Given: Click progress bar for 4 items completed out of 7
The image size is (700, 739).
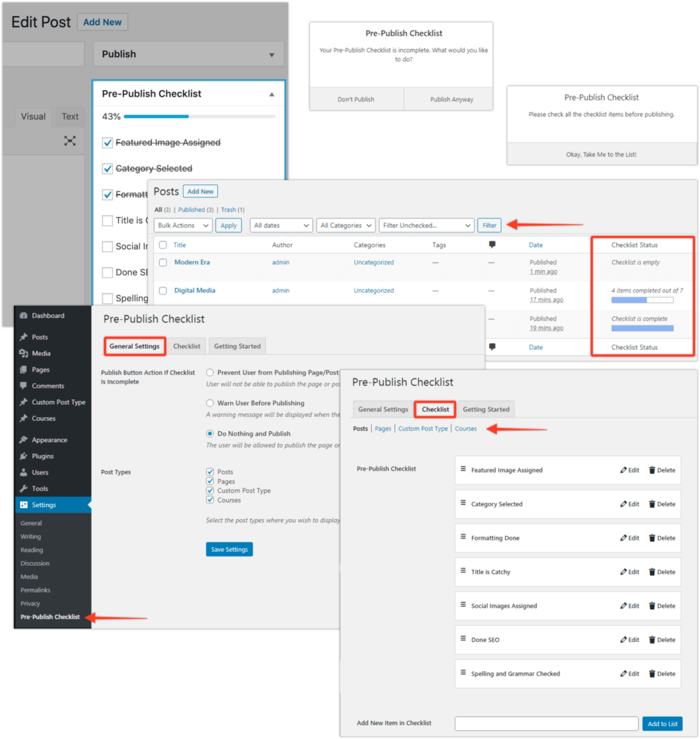Looking at the screenshot, I should [x=642, y=301].
